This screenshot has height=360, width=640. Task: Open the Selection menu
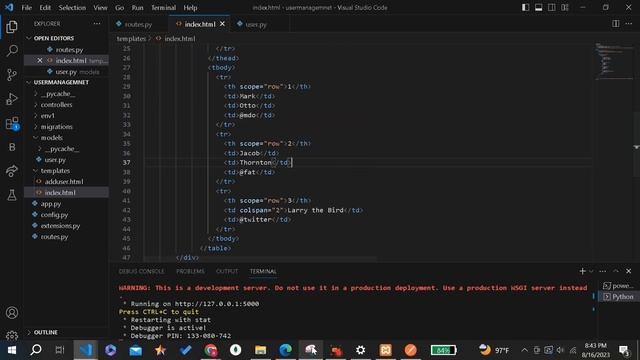pyautogui.click(x=72, y=7)
